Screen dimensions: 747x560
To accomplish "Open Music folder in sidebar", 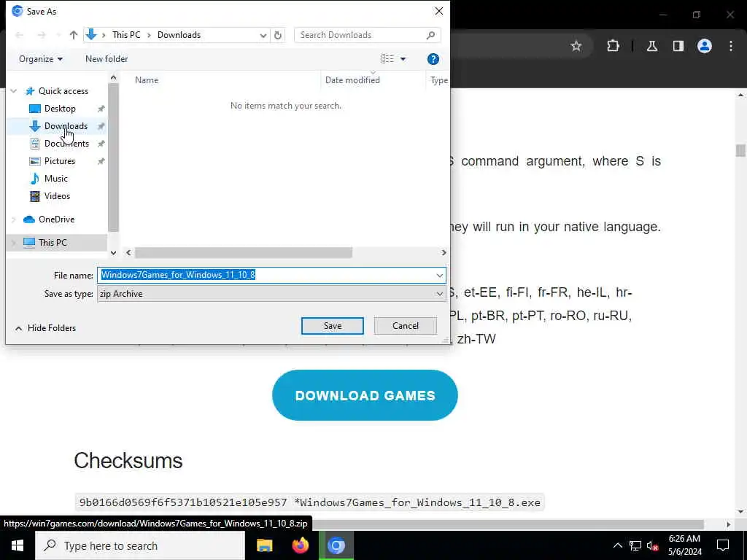I will 55,179.
